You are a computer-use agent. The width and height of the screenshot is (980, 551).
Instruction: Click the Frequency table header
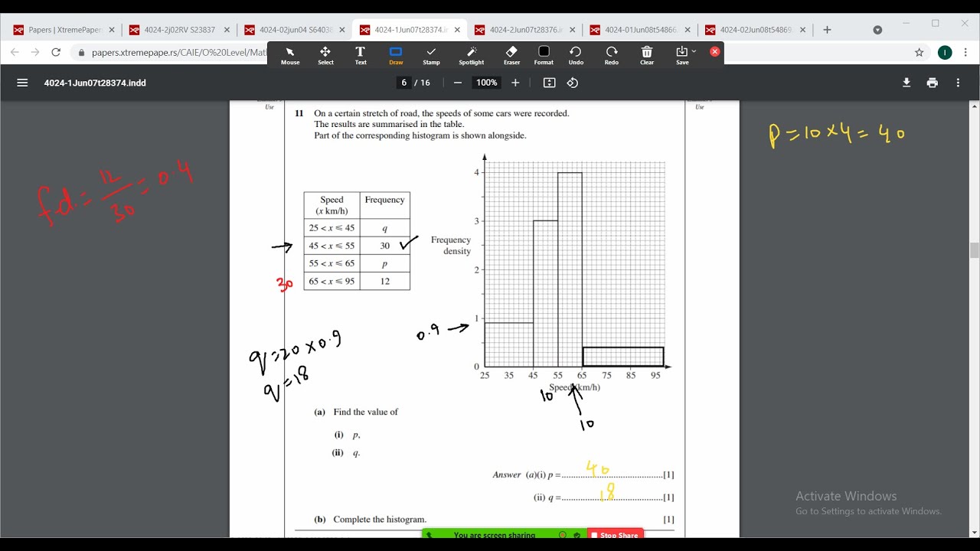(x=384, y=201)
